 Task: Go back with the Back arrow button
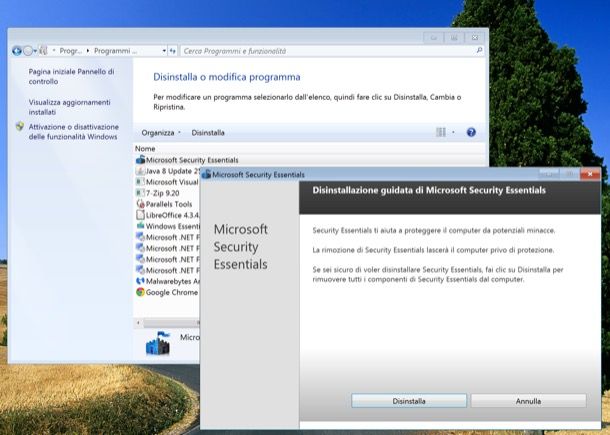(16, 51)
